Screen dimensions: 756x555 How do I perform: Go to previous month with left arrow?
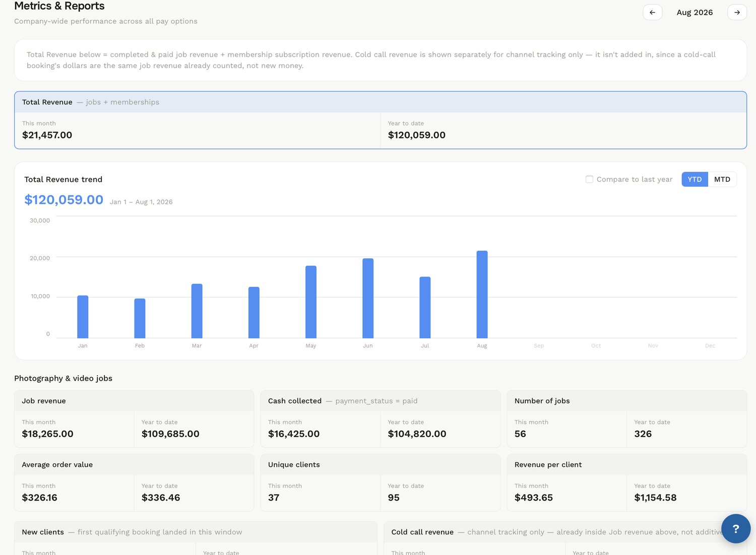(652, 12)
